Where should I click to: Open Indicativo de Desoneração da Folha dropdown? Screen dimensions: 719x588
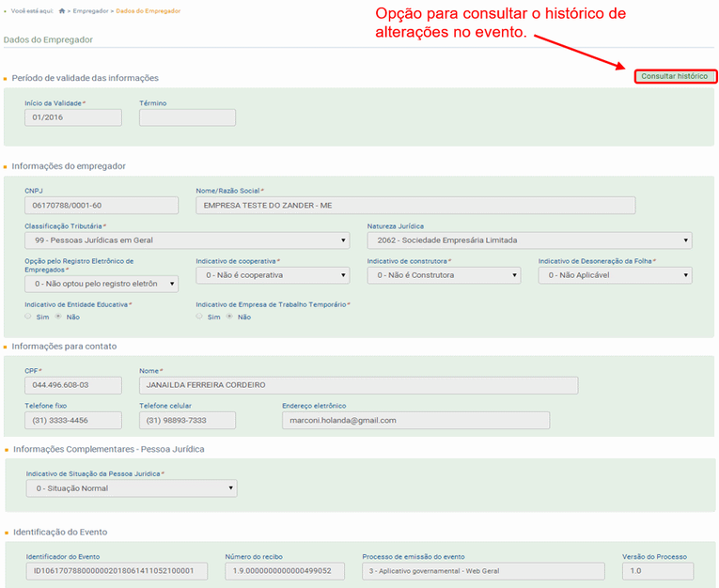pos(615,275)
